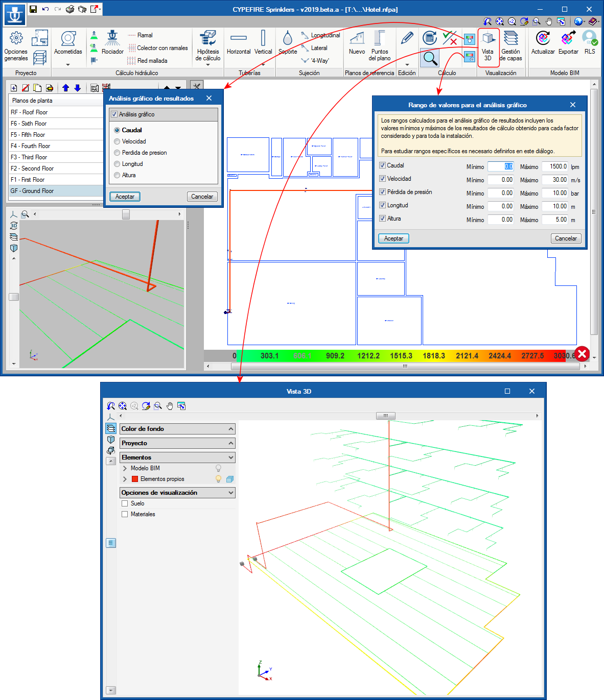Select GF - Ground Floor plan
Image resolution: width=604 pixels, height=700 pixels.
[56, 191]
